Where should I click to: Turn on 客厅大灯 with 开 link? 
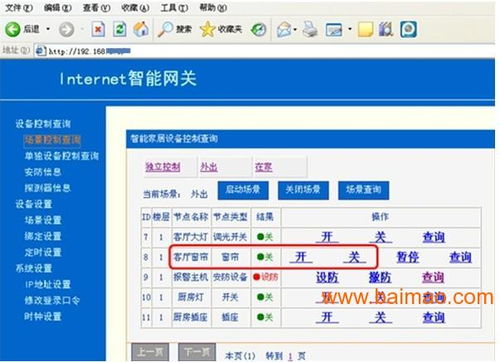coord(327,237)
